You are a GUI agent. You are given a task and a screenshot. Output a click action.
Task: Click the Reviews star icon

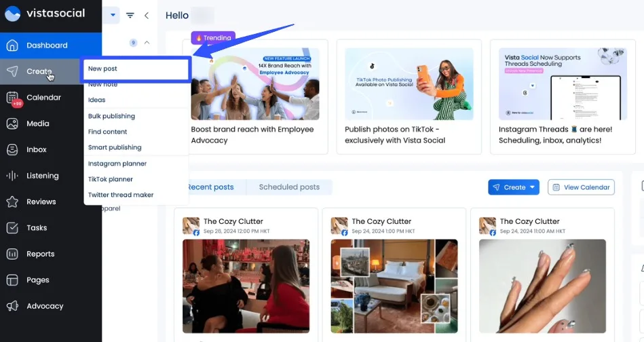pyautogui.click(x=12, y=202)
